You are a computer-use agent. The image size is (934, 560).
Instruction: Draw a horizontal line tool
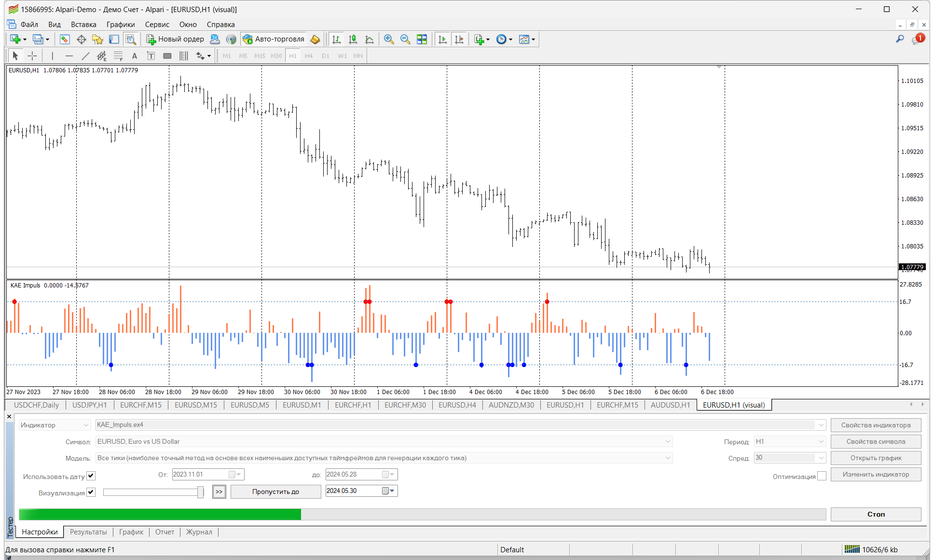[69, 56]
